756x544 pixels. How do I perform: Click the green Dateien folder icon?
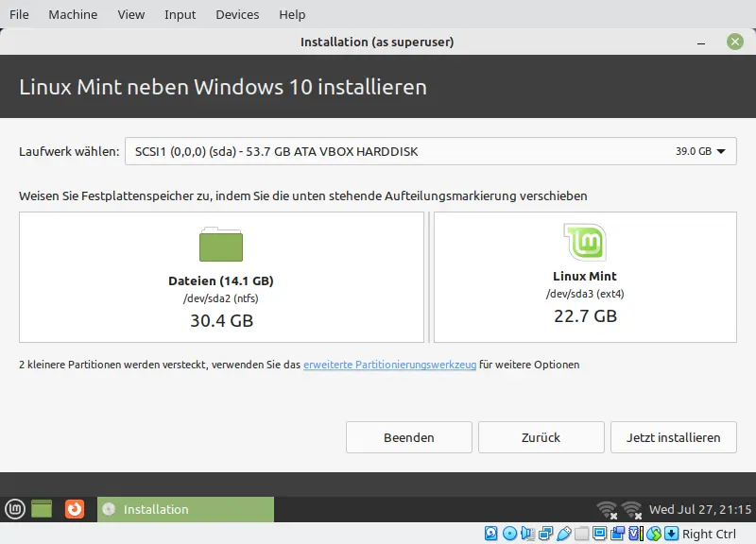coord(221,245)
